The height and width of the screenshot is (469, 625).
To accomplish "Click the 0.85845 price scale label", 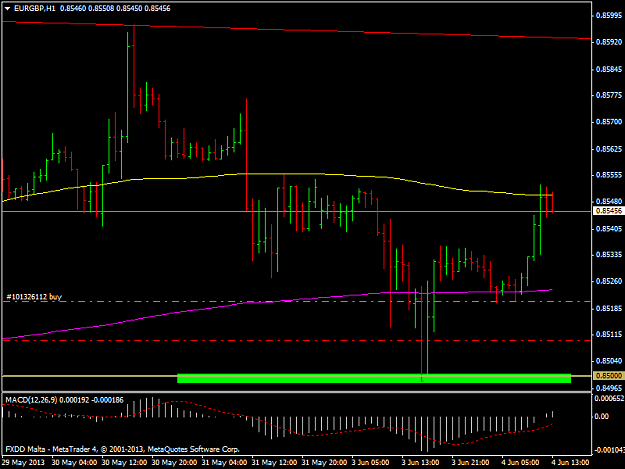I will click(609, 69).
